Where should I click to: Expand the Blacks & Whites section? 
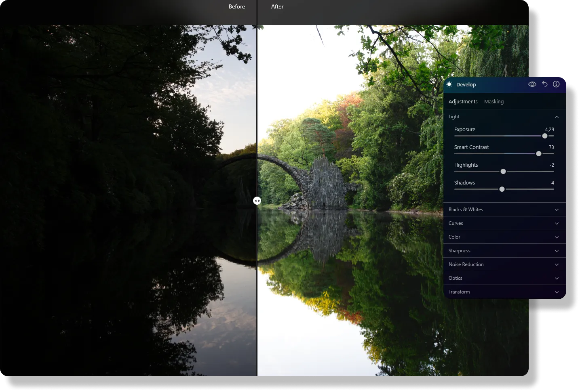pos(504,210)
